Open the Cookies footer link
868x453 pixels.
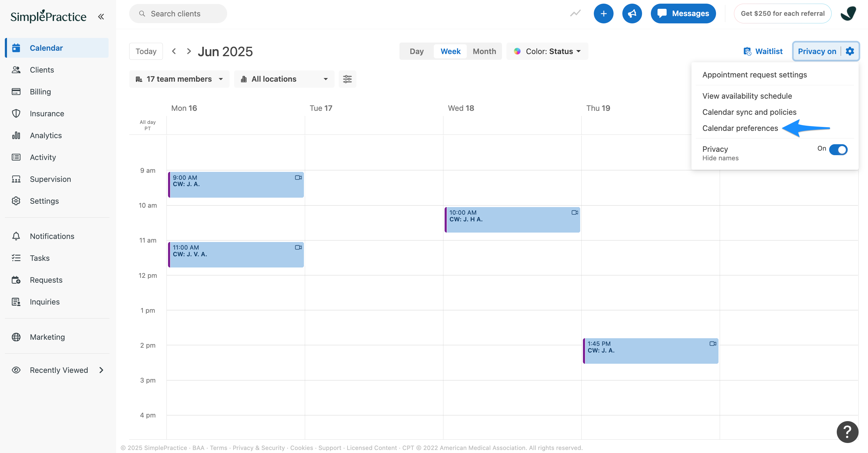tap(301, 448)
